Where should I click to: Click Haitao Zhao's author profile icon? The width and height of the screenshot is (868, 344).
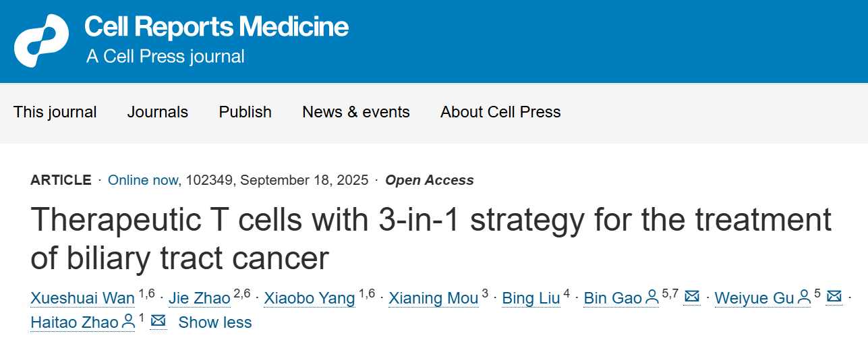coord(128,322)
